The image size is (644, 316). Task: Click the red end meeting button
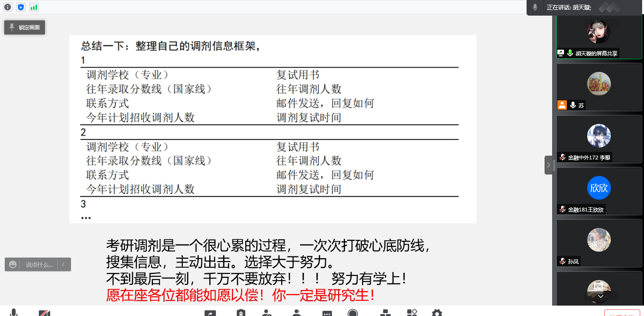point(618,313)
